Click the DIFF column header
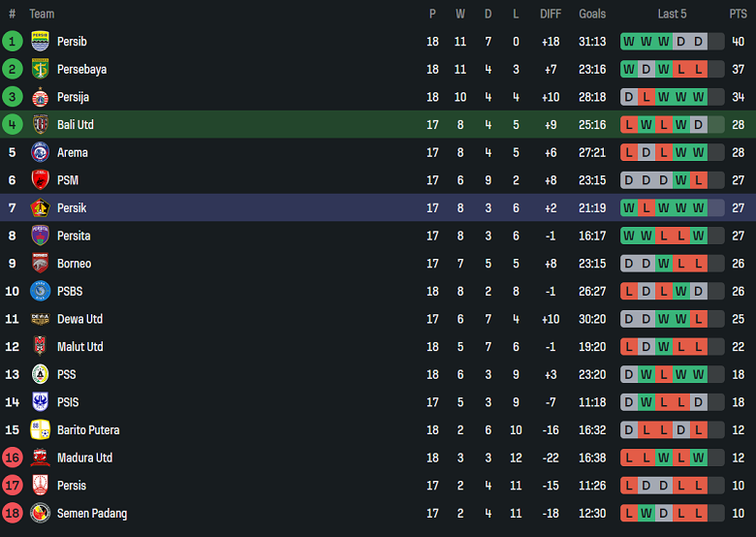 [551, 14]
